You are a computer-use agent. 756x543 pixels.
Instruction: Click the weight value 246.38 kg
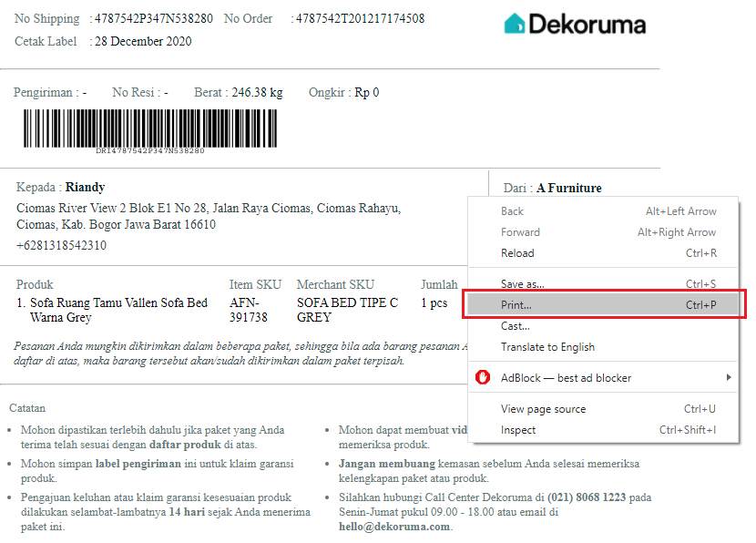coord(257,92)
